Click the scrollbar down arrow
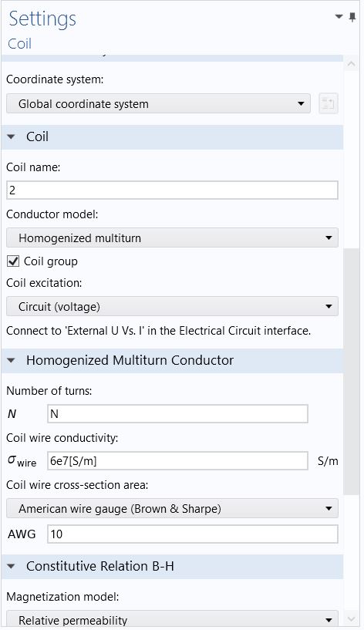The width and height of the screenshot is (364, 630). pyautogui.click(x=351, y=619)
